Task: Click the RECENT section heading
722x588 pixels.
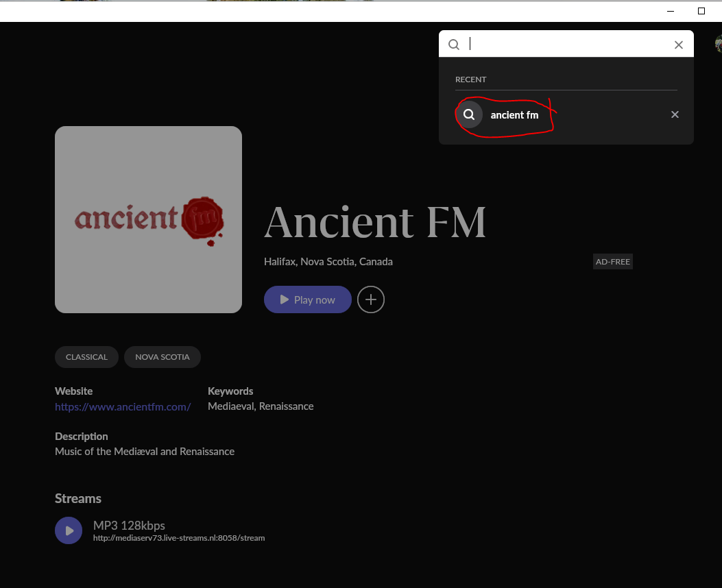Action: 470,79
